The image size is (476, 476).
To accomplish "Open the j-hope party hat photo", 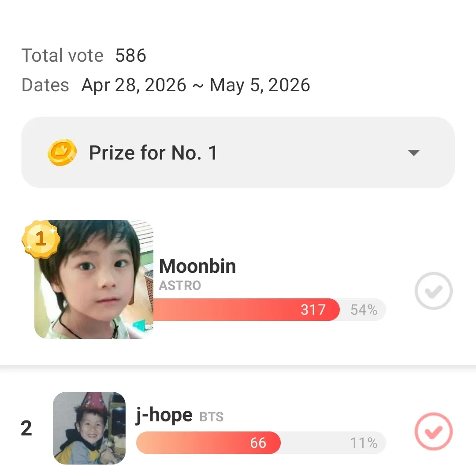I will coord(89,428).
